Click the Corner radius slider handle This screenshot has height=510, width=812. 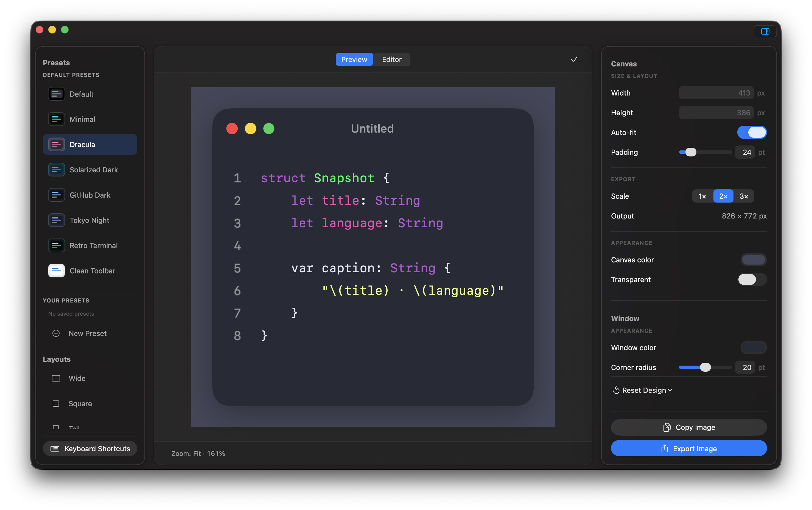(x=705, y=368)
